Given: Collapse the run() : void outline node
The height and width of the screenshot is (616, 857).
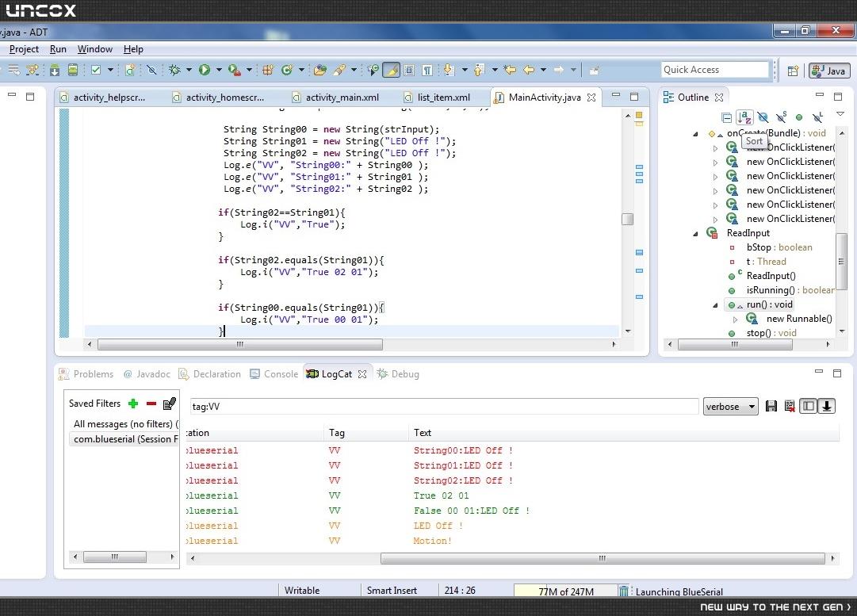Looking at the screenshot, I should click(715, 305).
